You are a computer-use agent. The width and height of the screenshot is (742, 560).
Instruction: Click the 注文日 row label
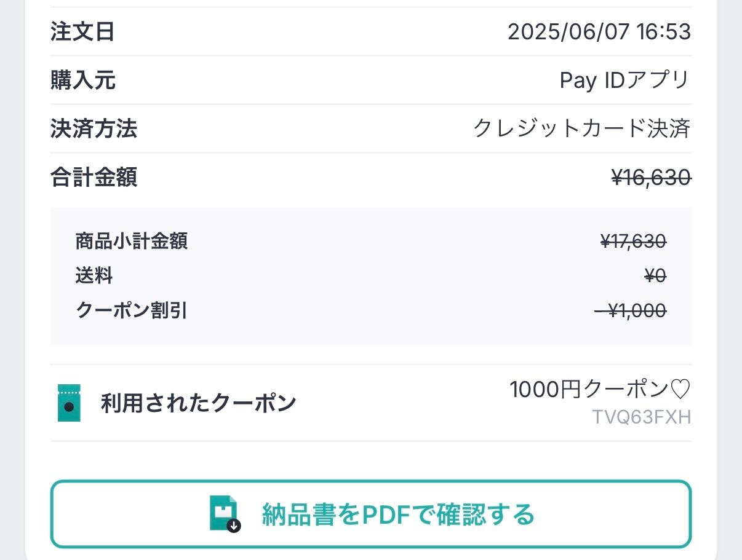(82, 32)
